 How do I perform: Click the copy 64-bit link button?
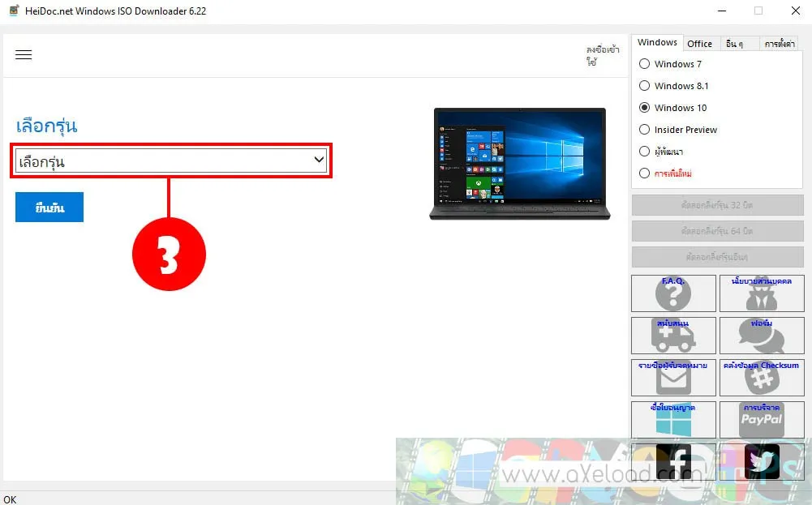click(717, 231)
